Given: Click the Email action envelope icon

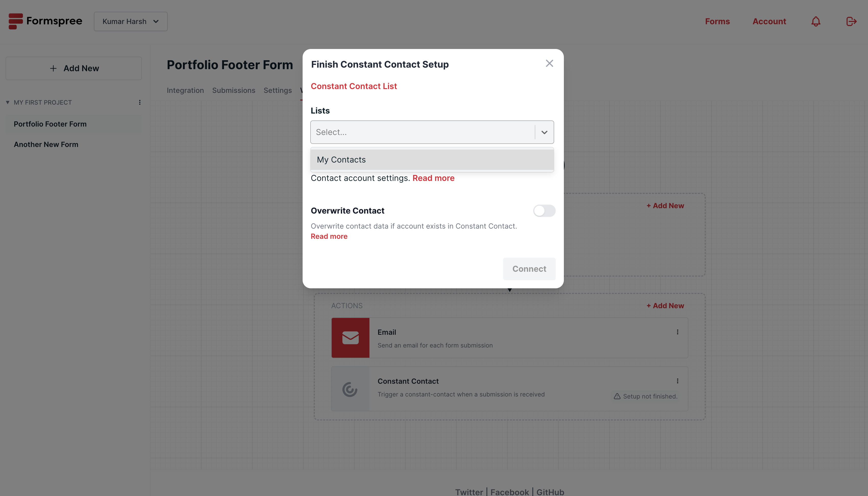Looking at the screenshot, I should [x=350, y=338].
